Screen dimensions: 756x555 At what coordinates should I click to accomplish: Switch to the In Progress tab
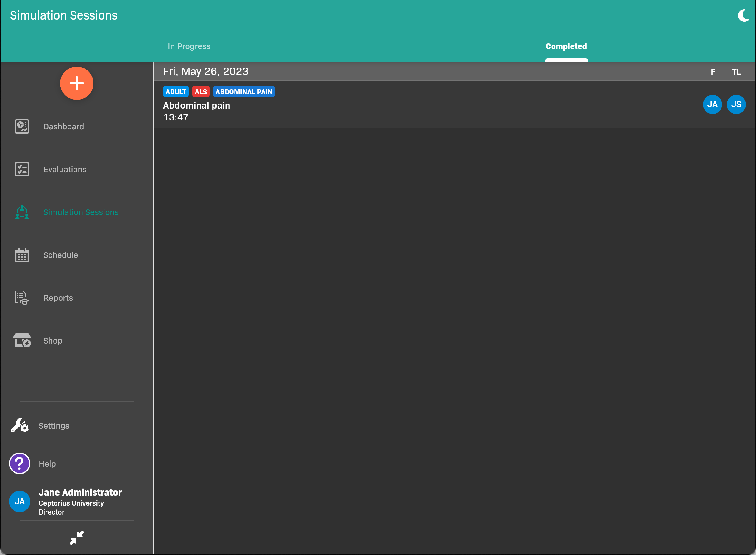189,46
